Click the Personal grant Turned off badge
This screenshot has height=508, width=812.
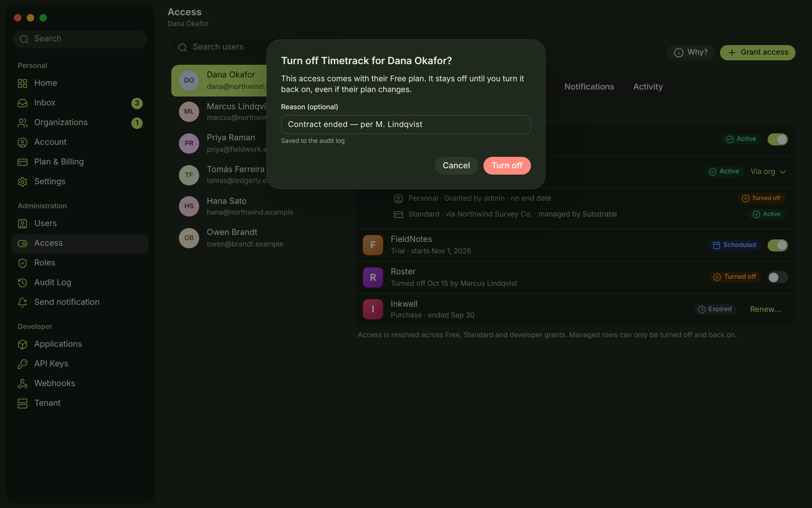pyautogui.click(x=761, y=198)
